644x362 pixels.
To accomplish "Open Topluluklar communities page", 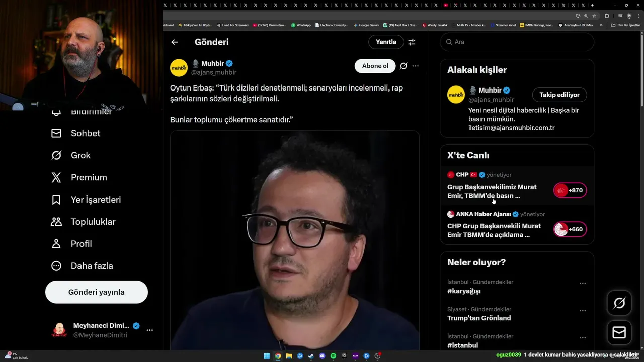I will [x=83, y=222].
